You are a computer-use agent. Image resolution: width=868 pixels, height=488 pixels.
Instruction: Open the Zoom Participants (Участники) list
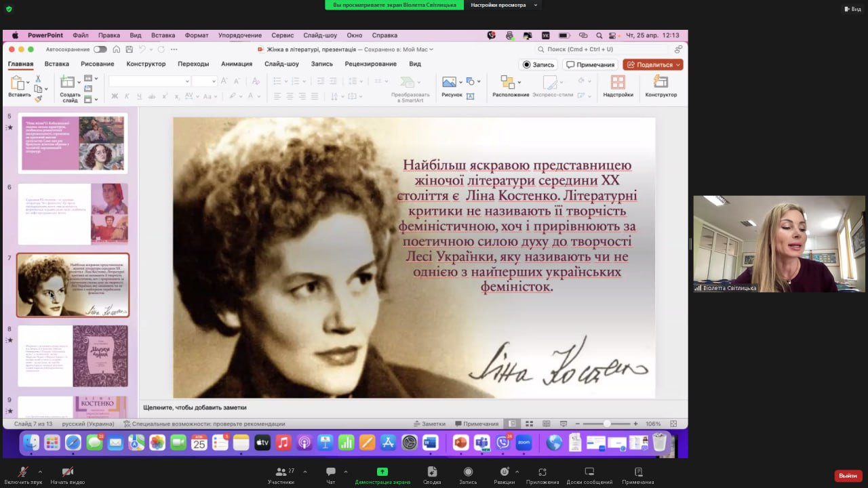click(x=281, y=472)
